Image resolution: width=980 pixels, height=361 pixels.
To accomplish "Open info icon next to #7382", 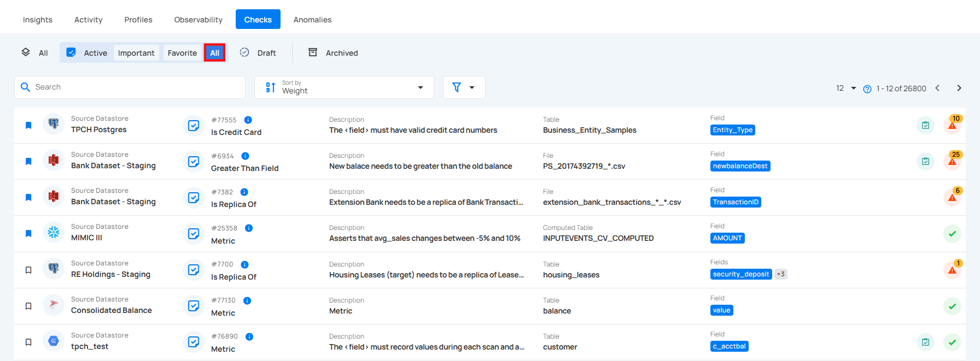I will point(244,192).
